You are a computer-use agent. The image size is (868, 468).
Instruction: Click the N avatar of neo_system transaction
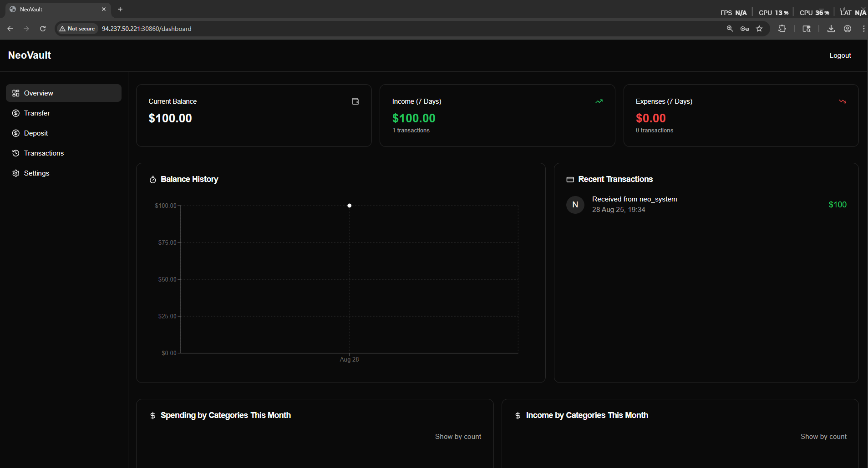pyautogui.click(x=575, y=205)
